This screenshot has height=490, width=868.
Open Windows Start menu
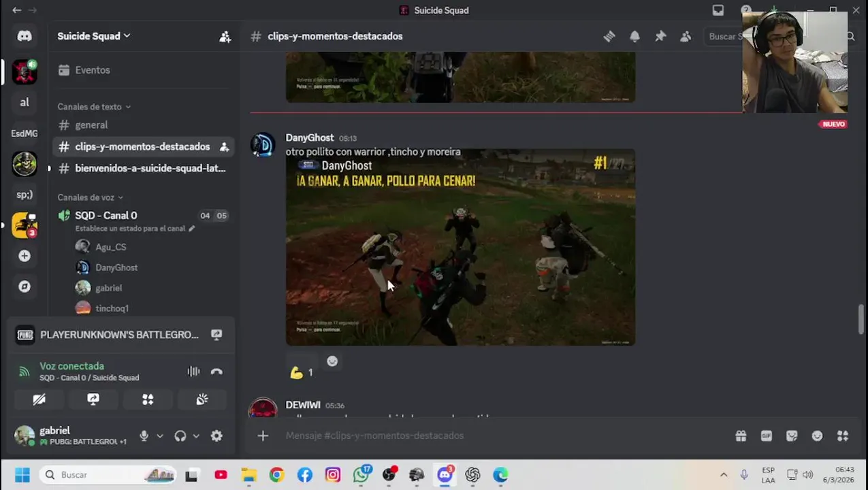click(22, 475)
